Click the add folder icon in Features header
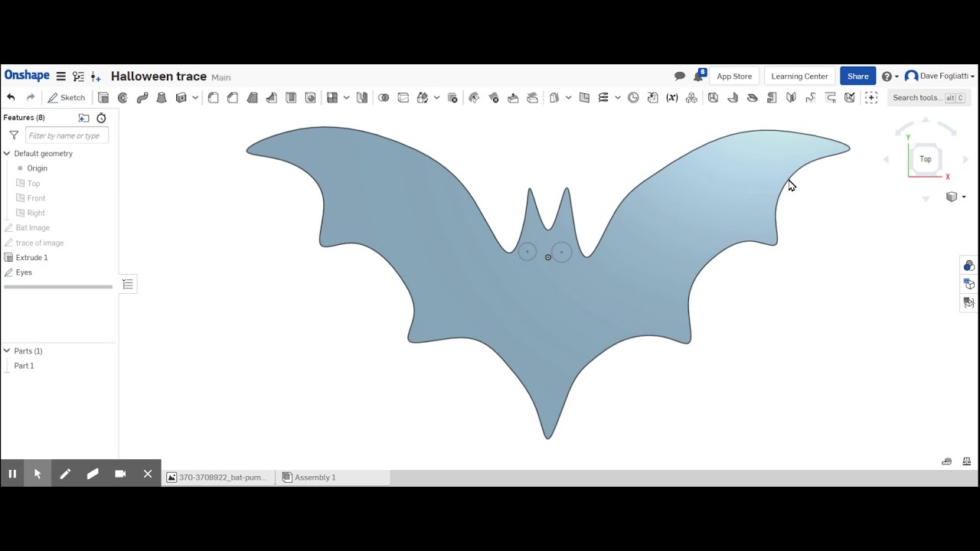980x551 pixels. click(83, 118)
